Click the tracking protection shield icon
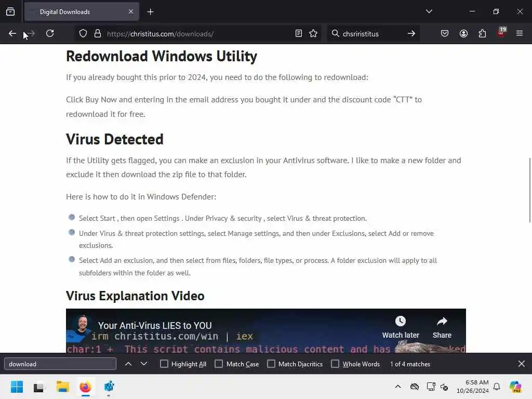The height and width of the screenshot is (399, 532). pos(83,34)
